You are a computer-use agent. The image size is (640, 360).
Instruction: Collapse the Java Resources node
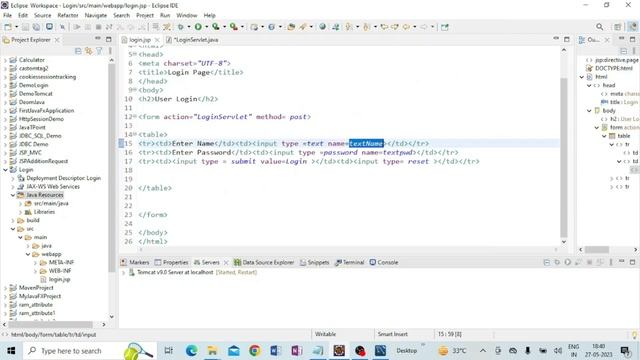point(13,195)
